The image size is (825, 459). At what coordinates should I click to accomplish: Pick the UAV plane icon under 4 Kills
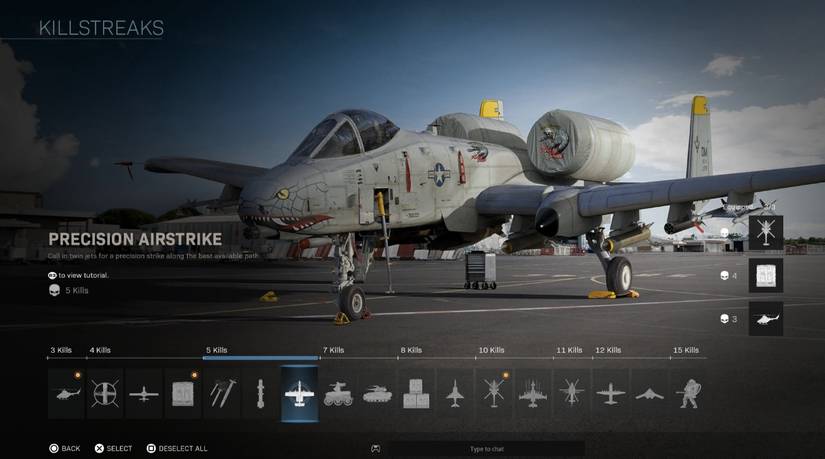[x=144, y=393]
